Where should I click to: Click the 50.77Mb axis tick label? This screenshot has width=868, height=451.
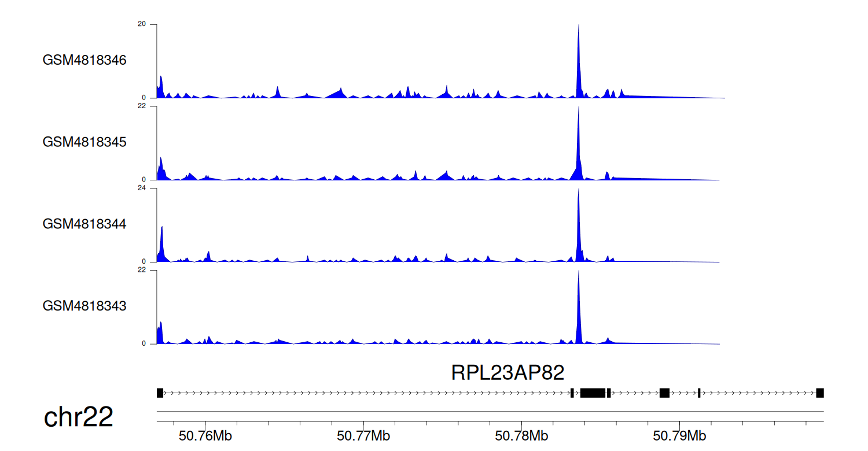(x=363, y=435)
